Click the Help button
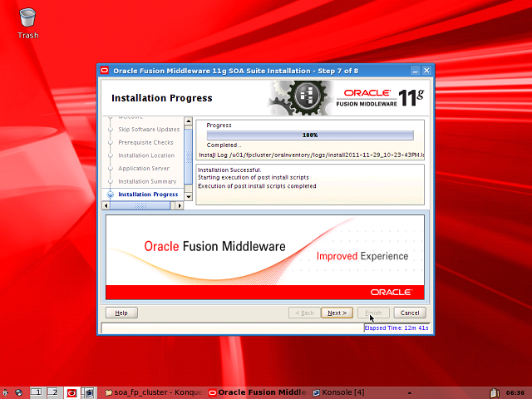The width and height of the screenshot is (532, 399). click(121, 313)
